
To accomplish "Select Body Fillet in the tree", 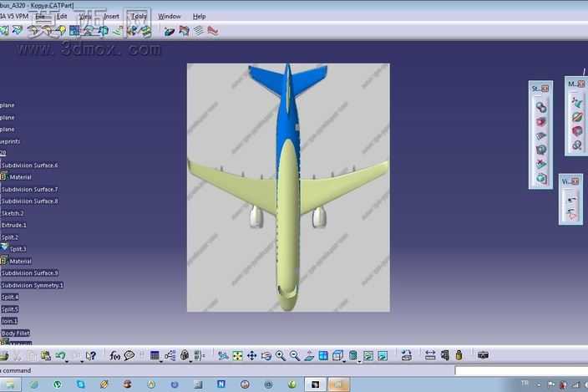I will click(15, 333).
